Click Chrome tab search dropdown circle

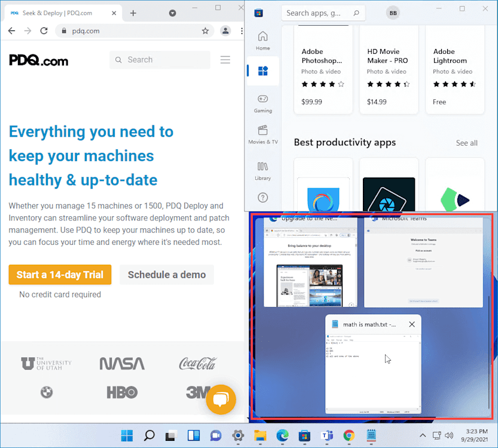172,13
